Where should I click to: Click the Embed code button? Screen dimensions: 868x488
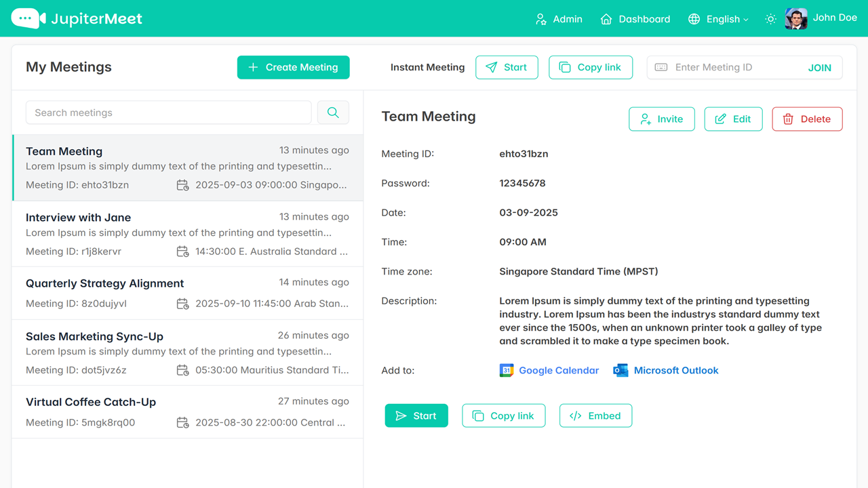pos(595,416)
